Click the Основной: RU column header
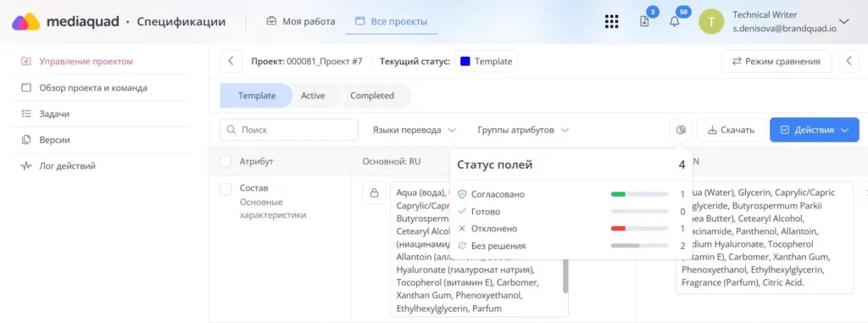Image resolution: width=868 pixels, height=323 pixels. pyautogui.click(x=392, y=161)
